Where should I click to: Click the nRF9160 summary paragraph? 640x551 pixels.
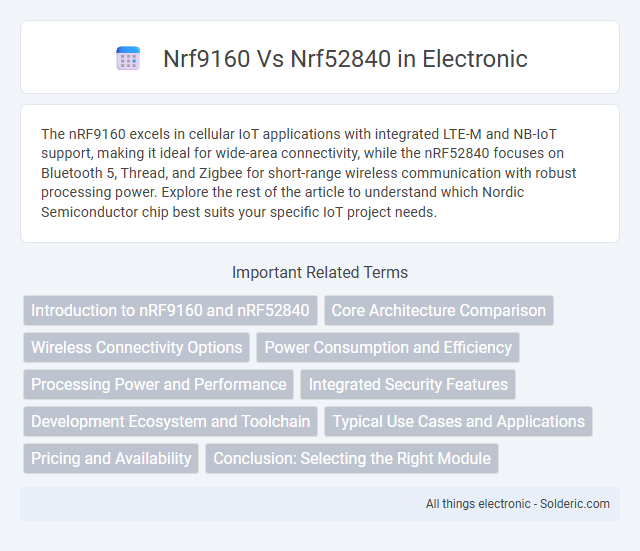click(x=308, y=173)
